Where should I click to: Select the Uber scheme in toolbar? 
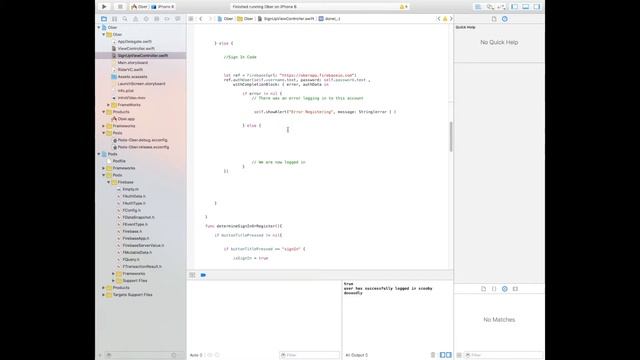pos(139,7)
